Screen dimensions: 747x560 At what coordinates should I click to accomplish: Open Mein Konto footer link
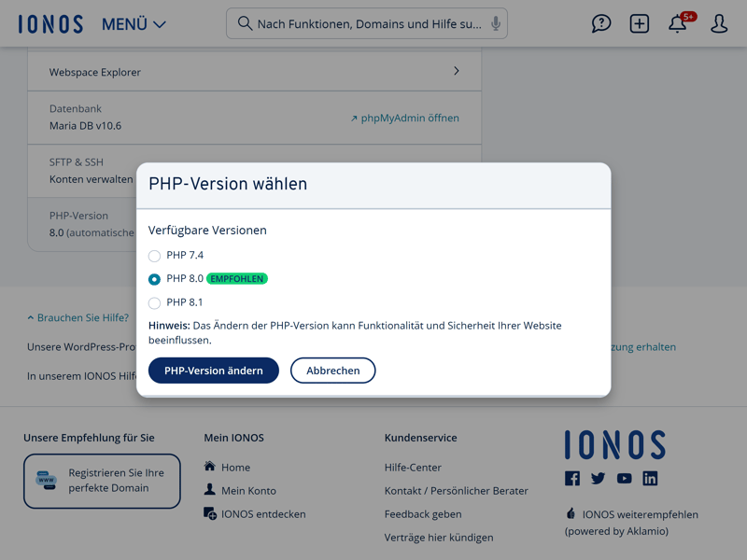click(x=240, y=491)
